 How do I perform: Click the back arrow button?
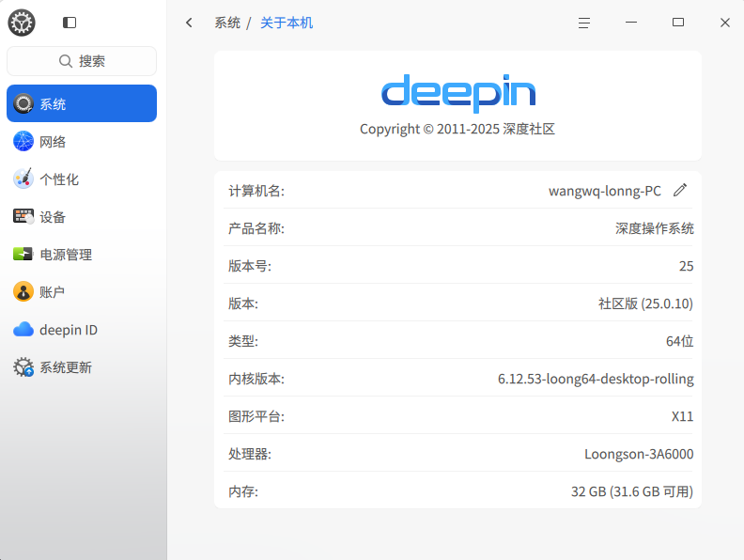(x=190, y=23)
